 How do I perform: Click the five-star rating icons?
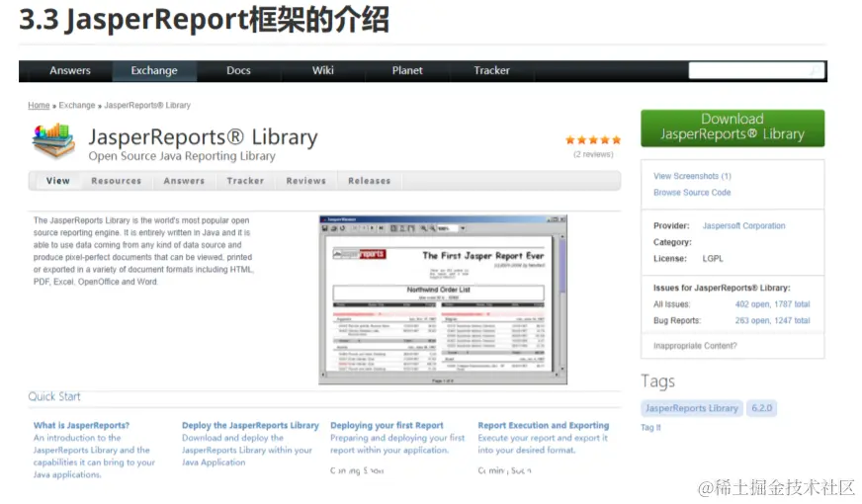[x=593, y=140]
